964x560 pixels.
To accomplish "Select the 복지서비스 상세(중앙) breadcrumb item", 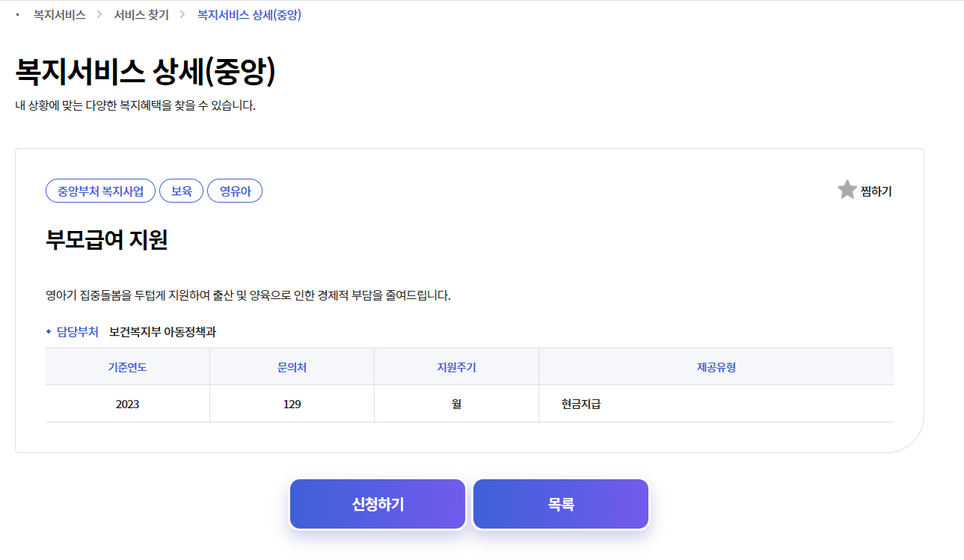I will (x=248, y=13).
